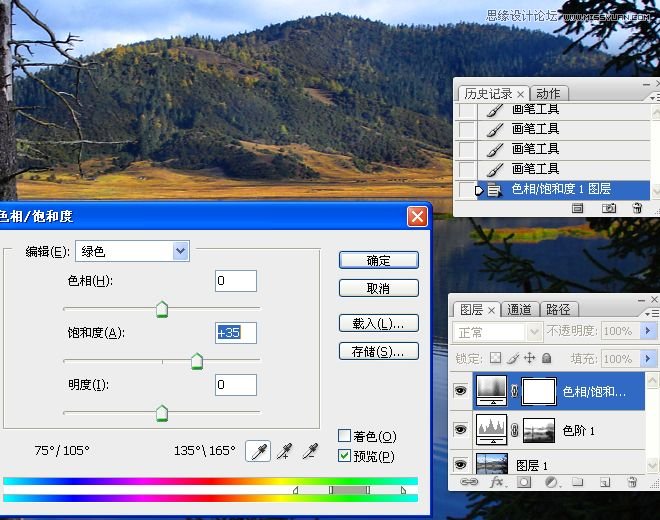Lock image pixels brush icon
Viewport: 660px width, 520px height.
[513, 358]
